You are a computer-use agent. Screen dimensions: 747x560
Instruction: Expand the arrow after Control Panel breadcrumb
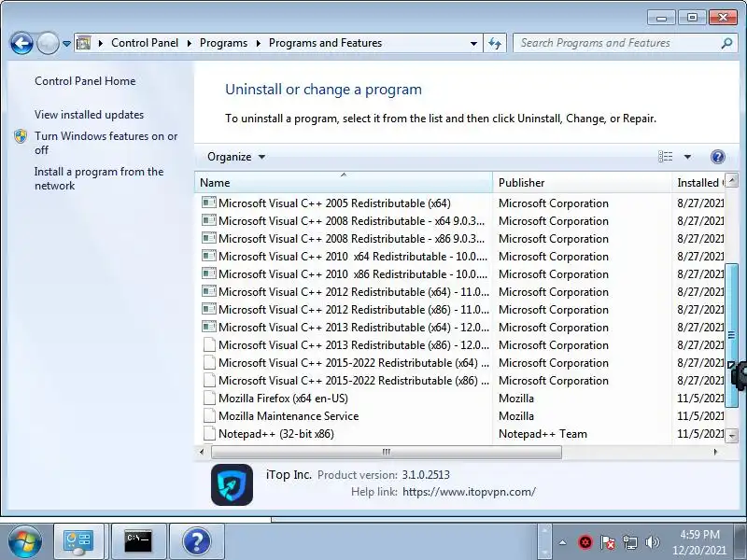pyautogui.click(x=190, y=43)
